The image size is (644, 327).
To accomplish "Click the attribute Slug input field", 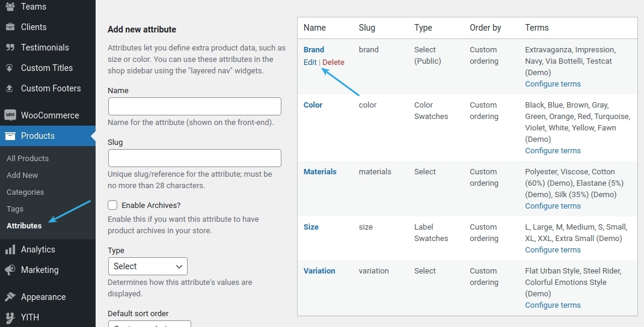I will [194, 158].
